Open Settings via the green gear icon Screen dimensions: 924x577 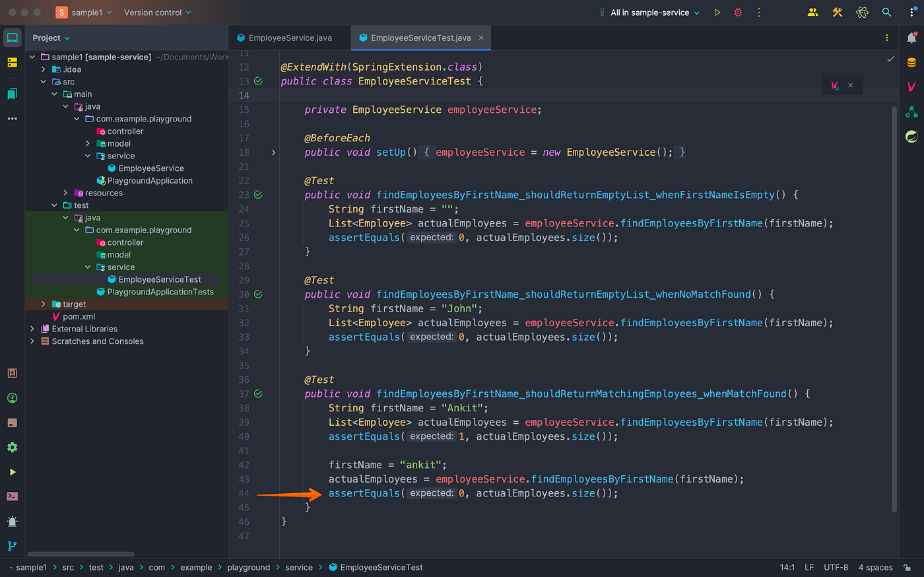pos(12,447)
